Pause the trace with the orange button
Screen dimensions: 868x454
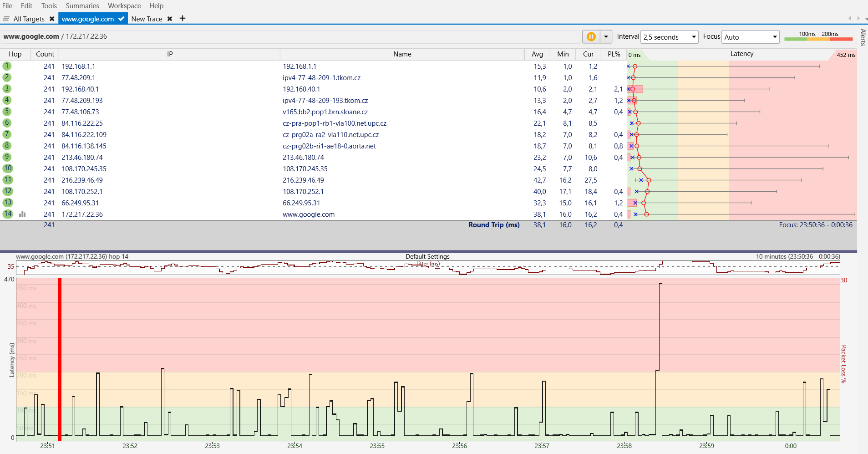pos(591,37)
